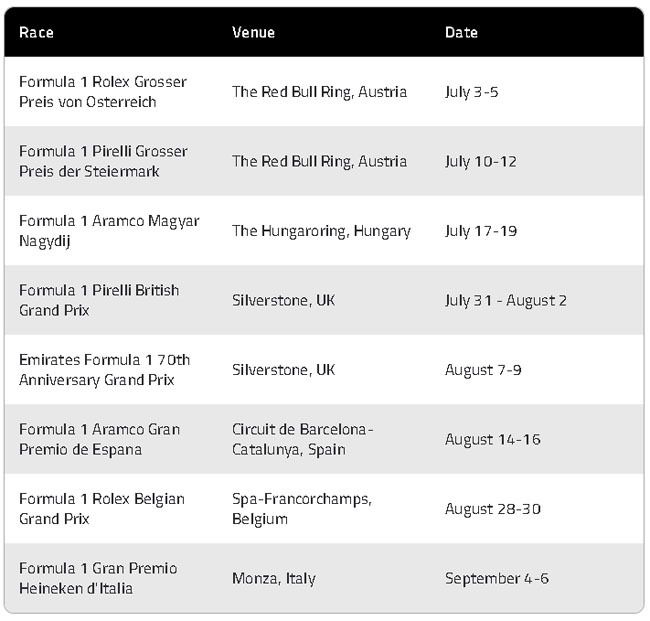Click the Venue column header

253,32
